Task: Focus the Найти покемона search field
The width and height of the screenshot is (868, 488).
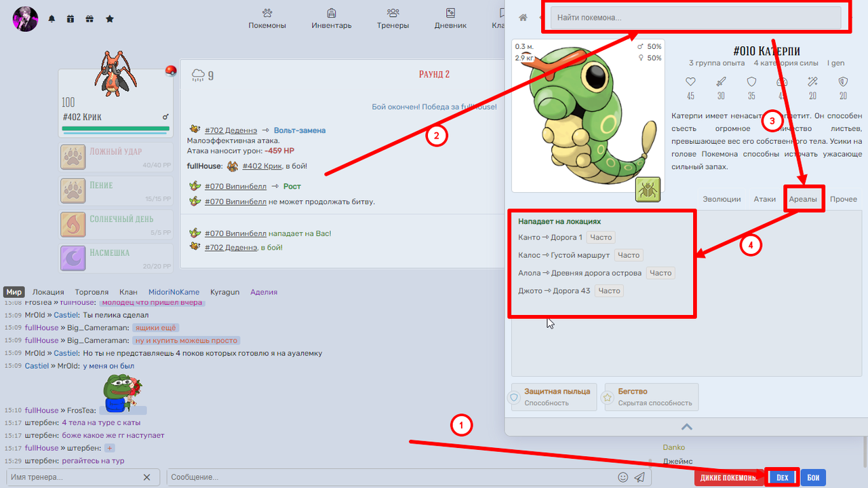Action: (x=696, y=18)
